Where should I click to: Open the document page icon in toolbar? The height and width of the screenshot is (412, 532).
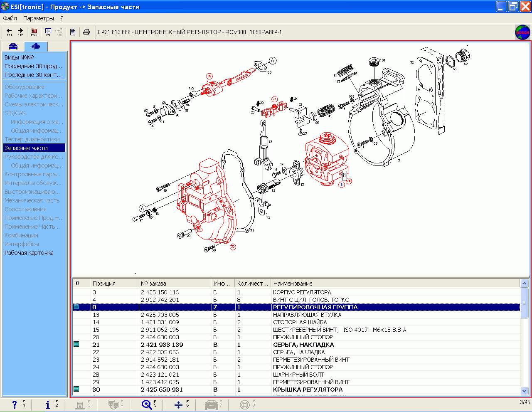(x=73, y=32)
